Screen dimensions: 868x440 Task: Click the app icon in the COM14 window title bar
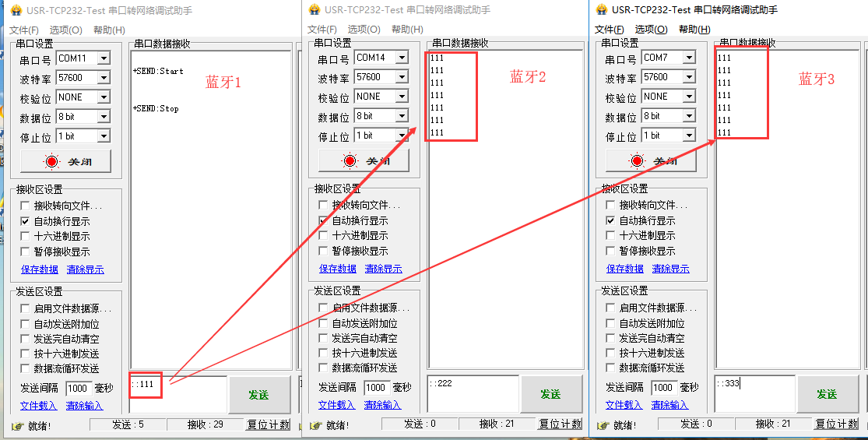coord(314,10)
